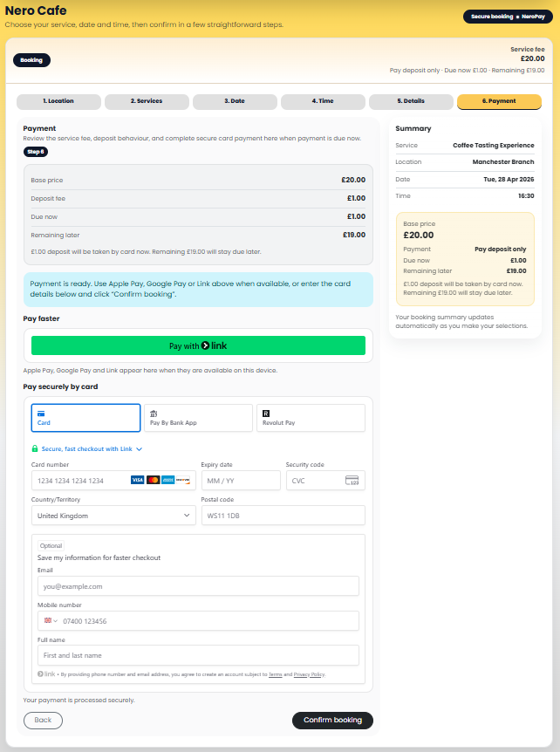Click the CVC card hint icon
The height and width of the screenshot is (752, 560).
click(352, 481)
